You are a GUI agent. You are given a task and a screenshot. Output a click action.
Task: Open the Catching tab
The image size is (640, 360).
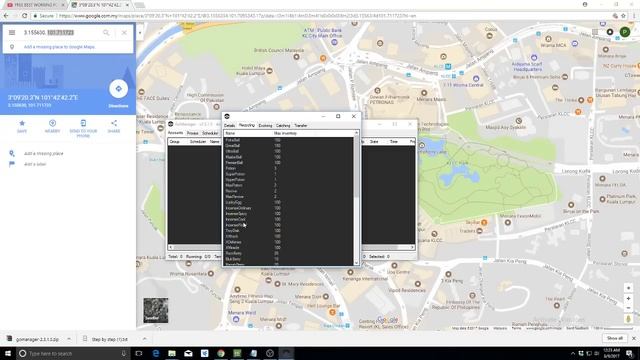283,126
